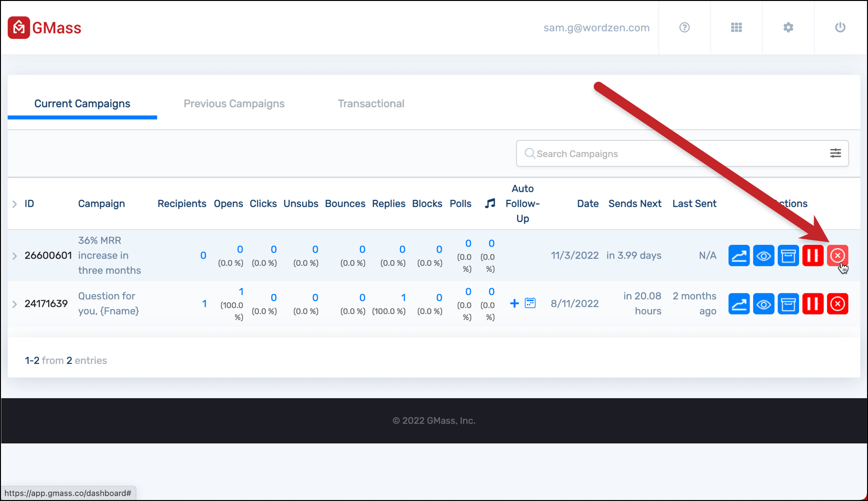Sort table by Auto Follow-Up column
The image size is (868, 501).
coord(523,203)
